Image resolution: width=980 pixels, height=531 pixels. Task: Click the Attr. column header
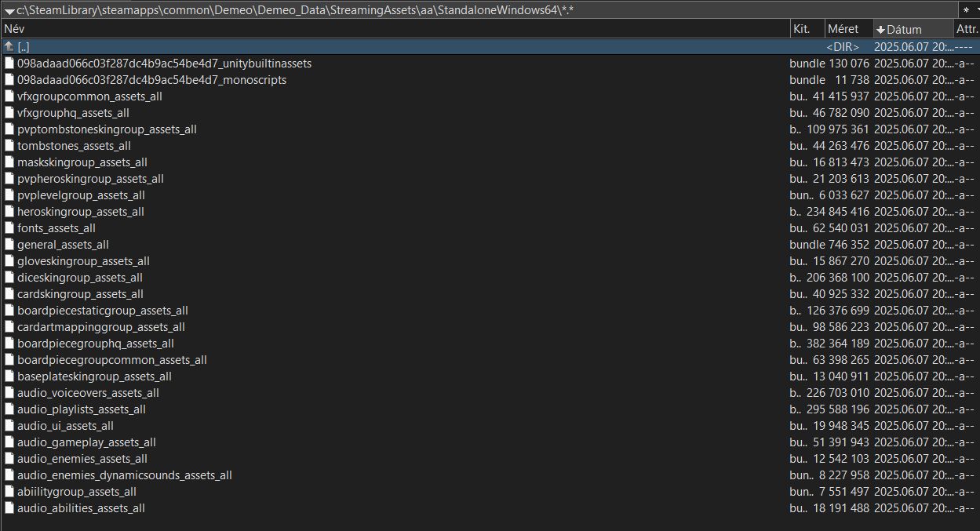(966, 29)
